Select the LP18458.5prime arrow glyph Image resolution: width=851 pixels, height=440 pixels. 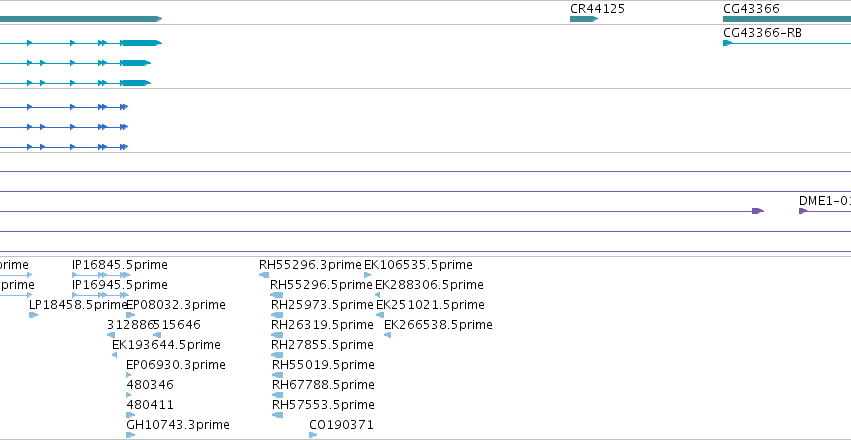[x=34, y=315]
